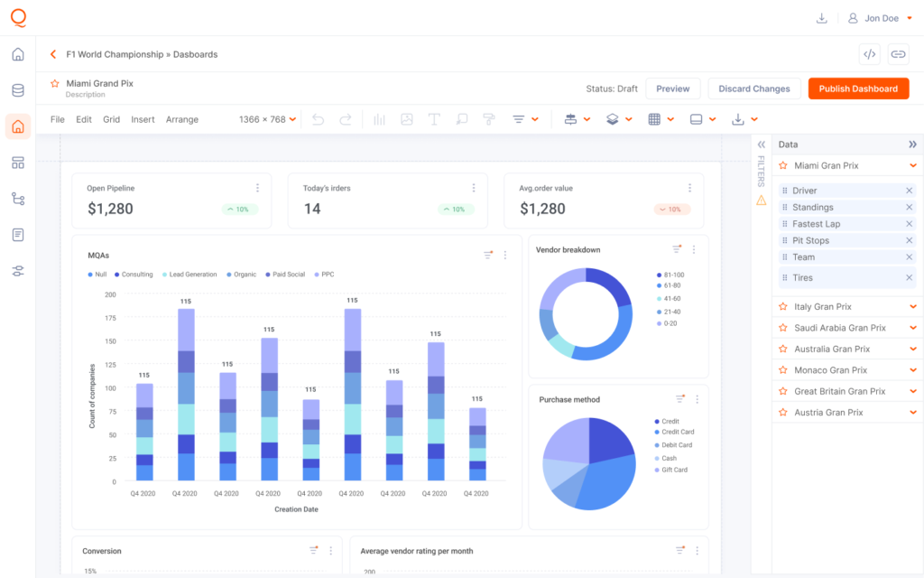The width and height of the screenshot is (924, 578).
Task: Click the paint roller format icon
Action: click(x=488, y=119)
